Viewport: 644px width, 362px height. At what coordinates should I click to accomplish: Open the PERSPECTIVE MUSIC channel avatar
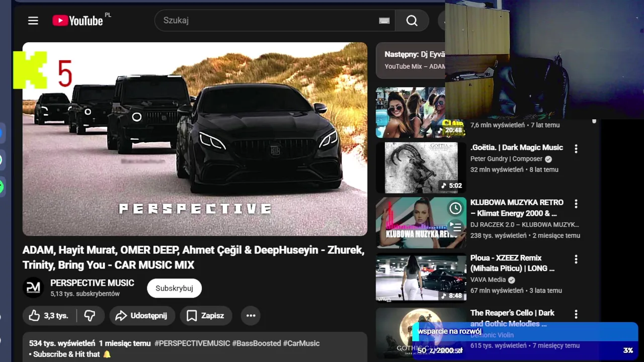33,288
